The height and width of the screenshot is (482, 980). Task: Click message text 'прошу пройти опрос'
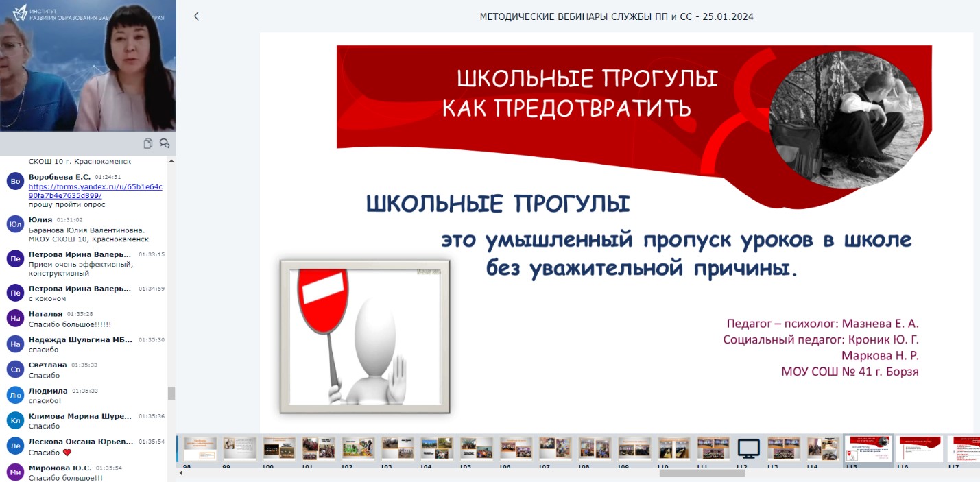67,204
